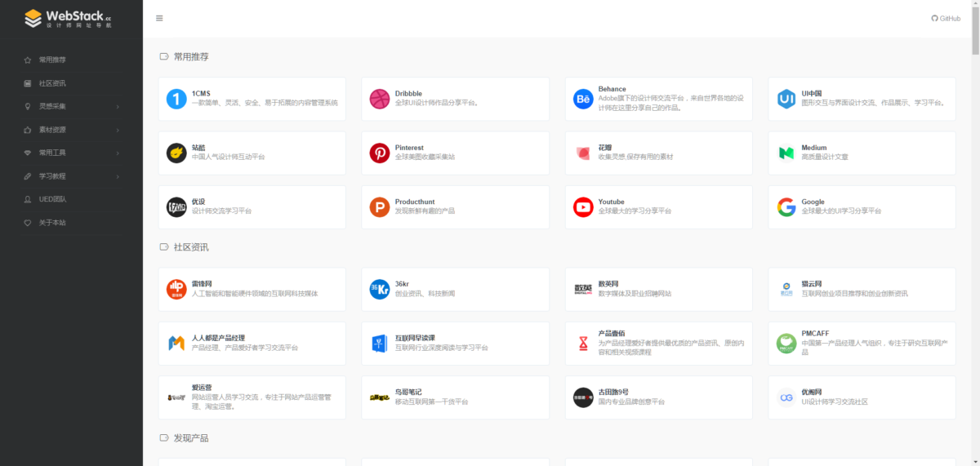Screen dimensions: 980x466
Task: Select UED团队 in the sidebar menu
Action: pos(52,199)
